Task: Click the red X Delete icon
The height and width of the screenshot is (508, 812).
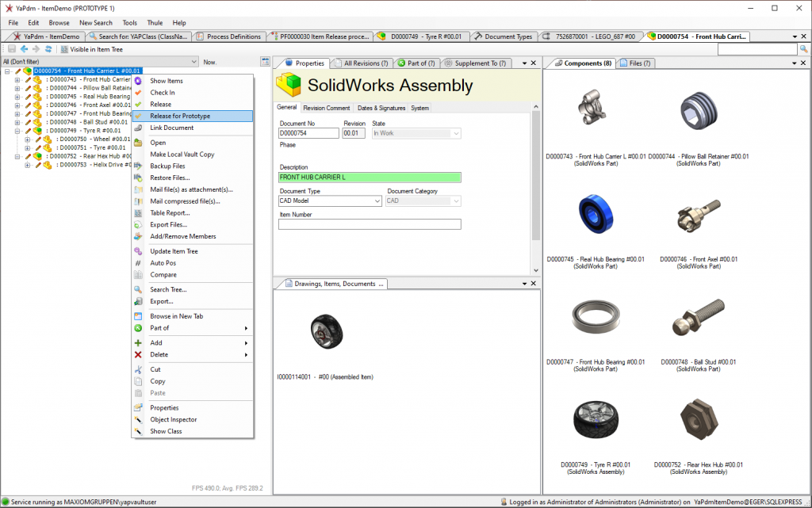Action: pos(138,355)
